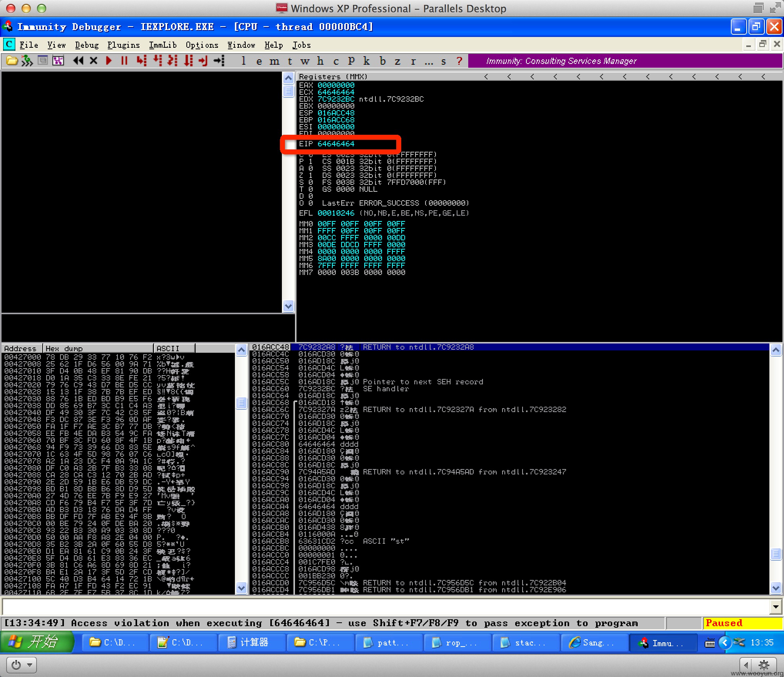Screen dimensions: 784x677
Task: Click stack pane scroll up arrow
Action: 776,350
